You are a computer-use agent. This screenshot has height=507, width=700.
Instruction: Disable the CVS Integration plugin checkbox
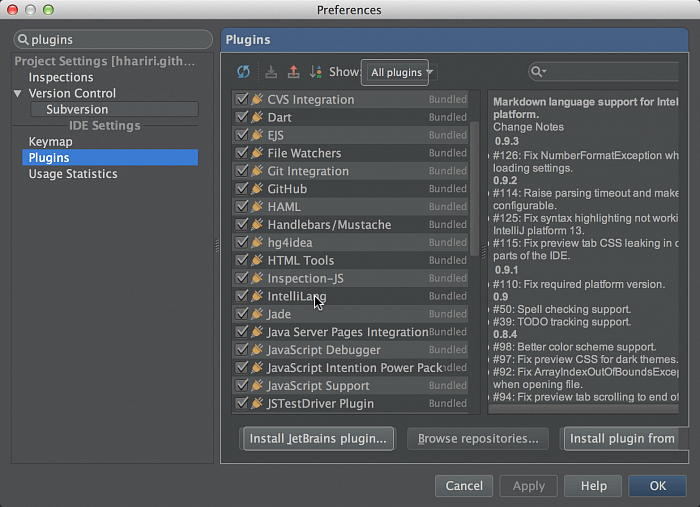pos(241,100)
